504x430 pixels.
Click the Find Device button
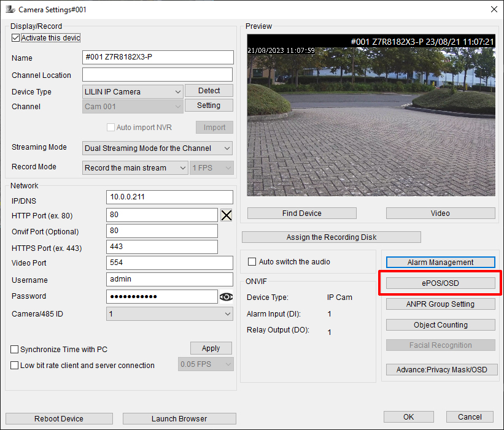(301, 213)
